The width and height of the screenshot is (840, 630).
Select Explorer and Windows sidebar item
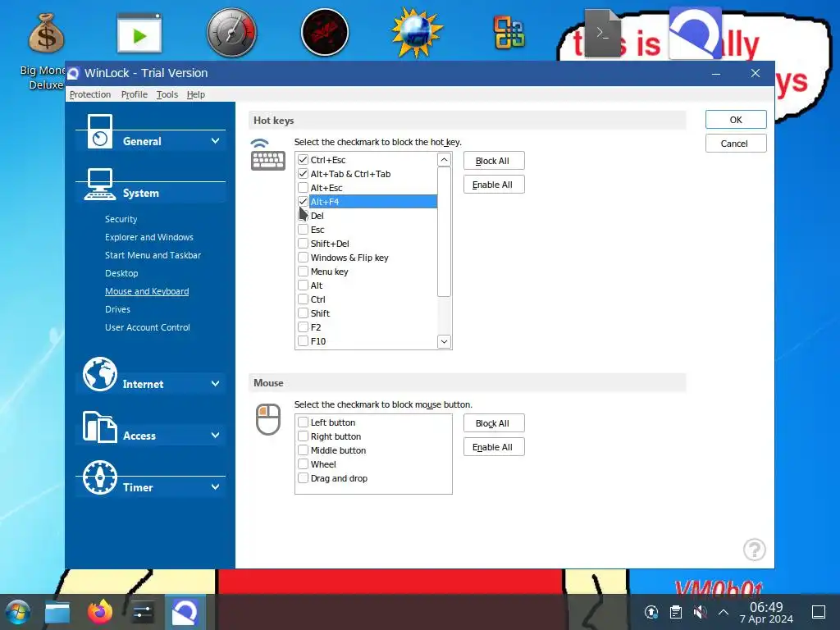click(149, 237)
